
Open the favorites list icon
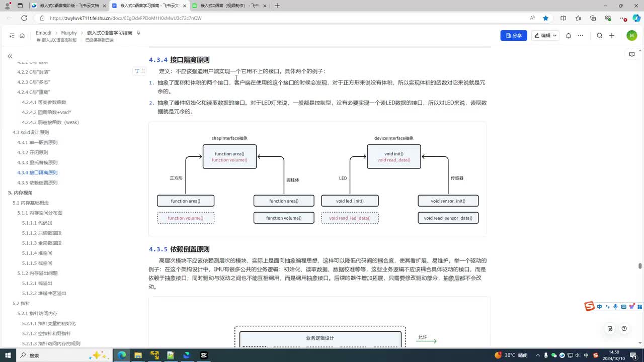point(578,18)
